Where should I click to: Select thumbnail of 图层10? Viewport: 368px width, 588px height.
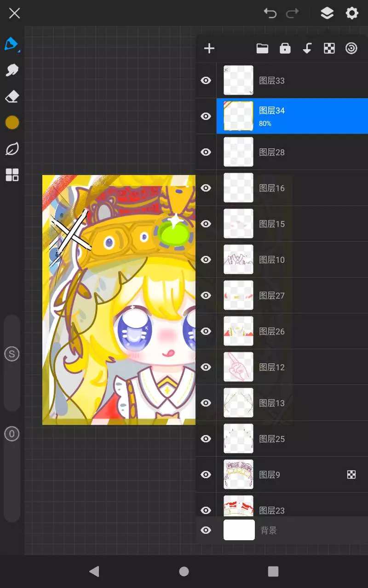(x=238, y=260)
